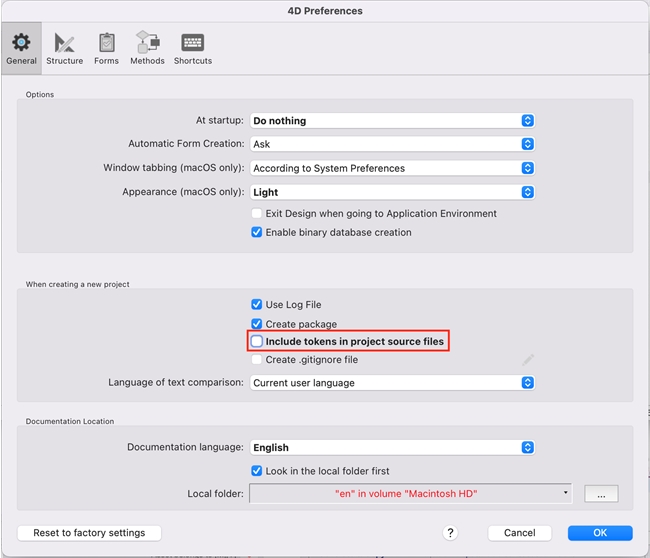Viewport: 650px width, 558px height.
Task: Select the Methods preferences icon
Action: pos(147,47)
